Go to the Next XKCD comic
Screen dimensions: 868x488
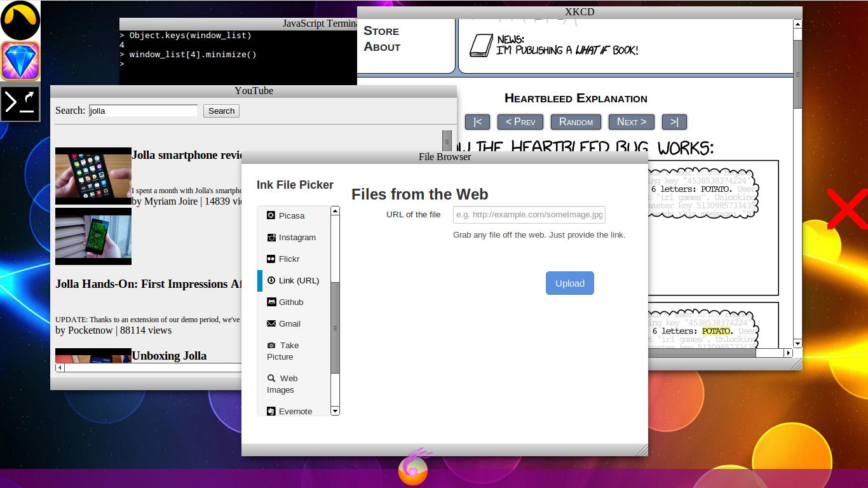631,121
